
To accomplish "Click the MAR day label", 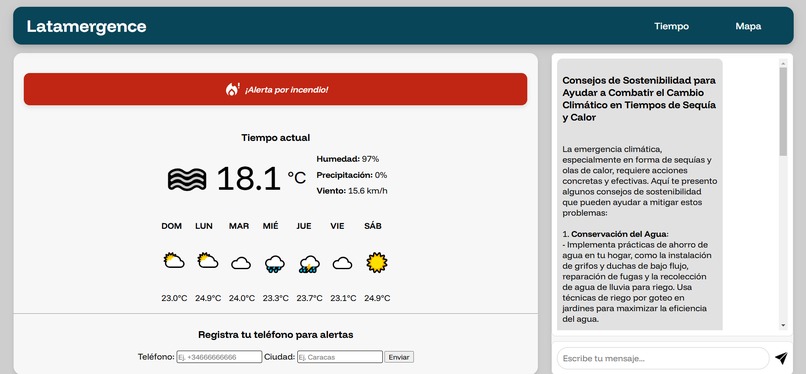I will pos(239,226).
